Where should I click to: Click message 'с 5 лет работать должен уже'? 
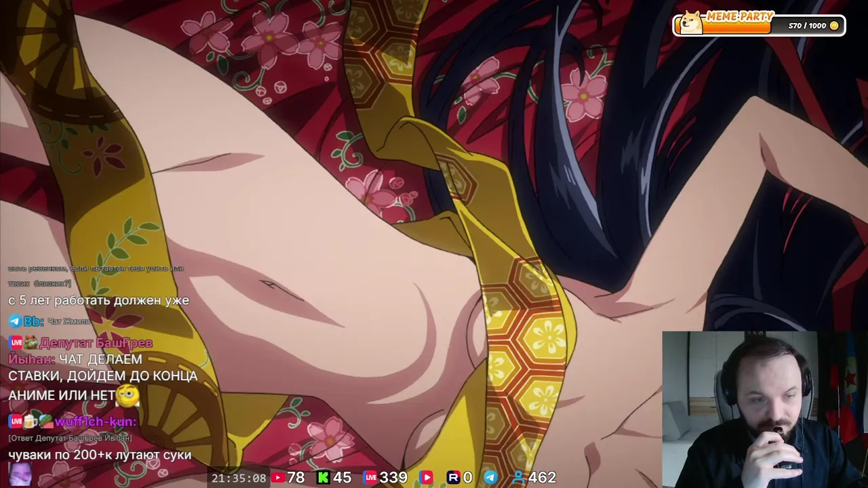click(98, 300)
